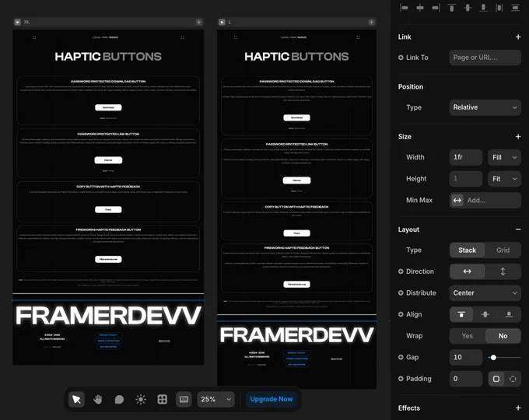529x420 pixels.
Task: Select the hand pan tool
Action: [x=98, y=400]
